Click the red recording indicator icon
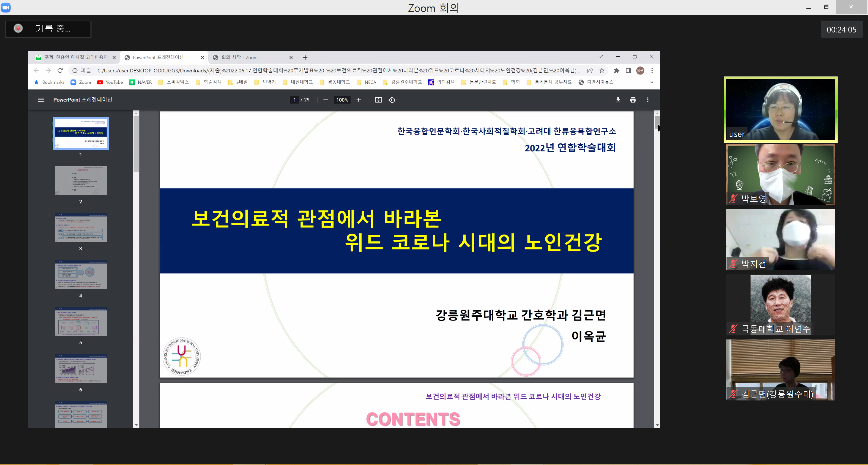 tap(18, 28)
